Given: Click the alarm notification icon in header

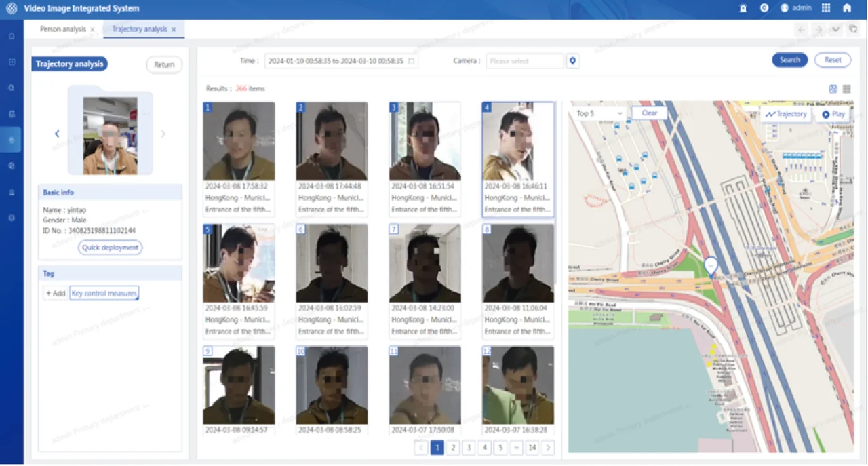Looking at the screenshot, I should 743,8.
